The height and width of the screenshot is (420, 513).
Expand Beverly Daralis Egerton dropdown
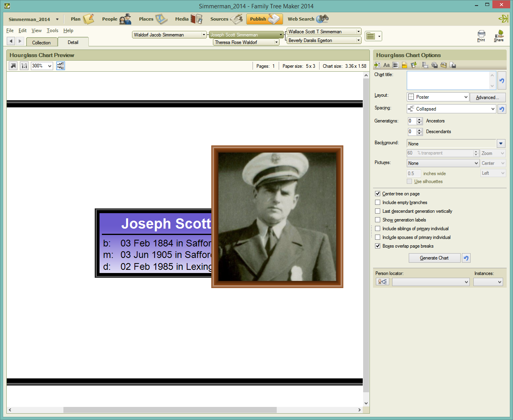pyautogui.click(x=358, y=40)
